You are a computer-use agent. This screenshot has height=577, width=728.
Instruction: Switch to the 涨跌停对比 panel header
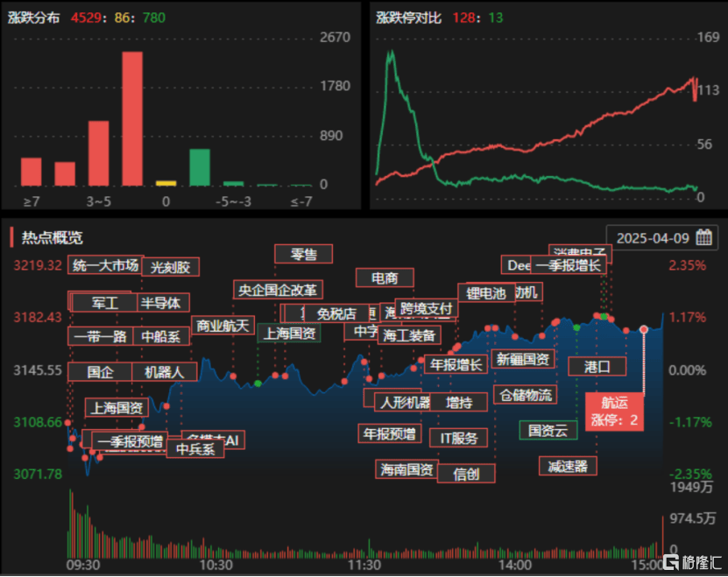[x=408, y=15]
